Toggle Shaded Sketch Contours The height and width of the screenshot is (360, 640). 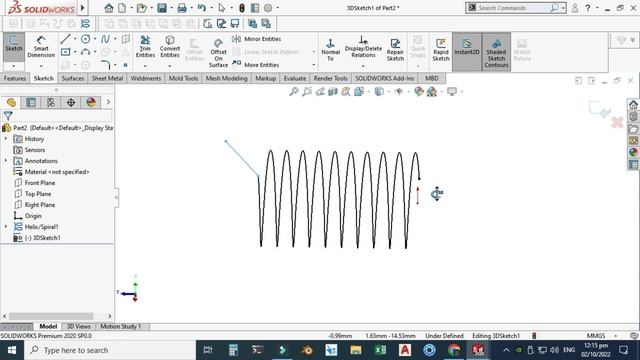[496, 52]
